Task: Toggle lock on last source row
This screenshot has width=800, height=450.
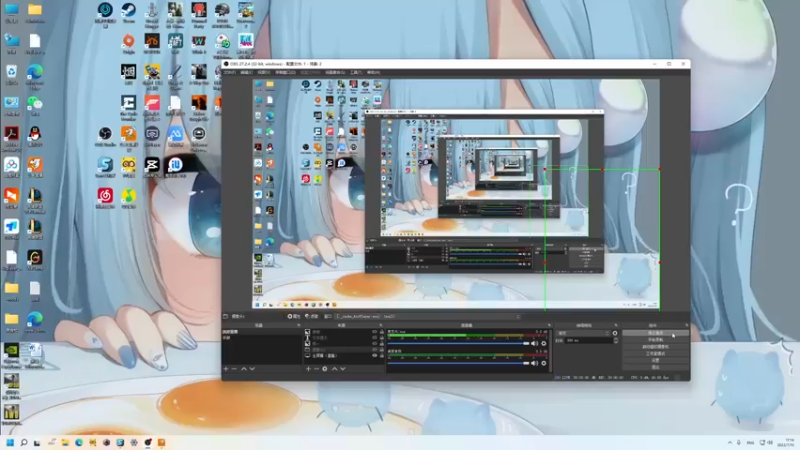Action: tap(382, 356)
